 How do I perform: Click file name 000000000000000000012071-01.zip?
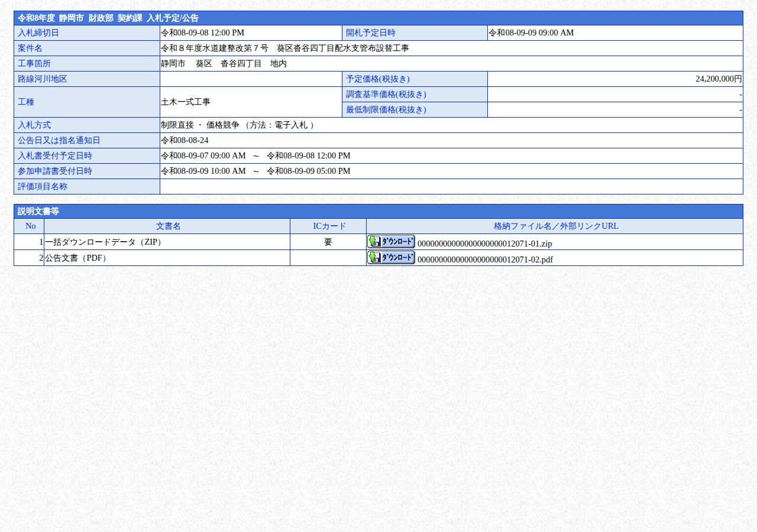tap(484, 244)
